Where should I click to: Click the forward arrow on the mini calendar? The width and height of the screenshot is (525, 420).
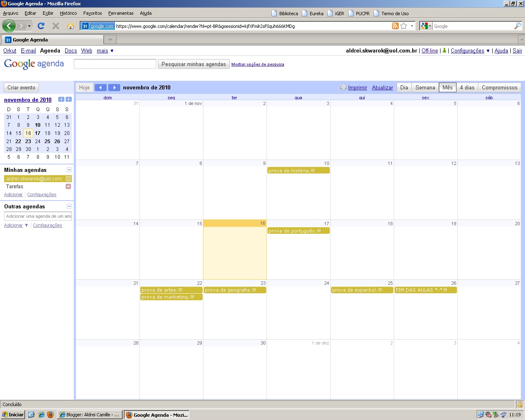pyautogui.click(x=69, y=99)
